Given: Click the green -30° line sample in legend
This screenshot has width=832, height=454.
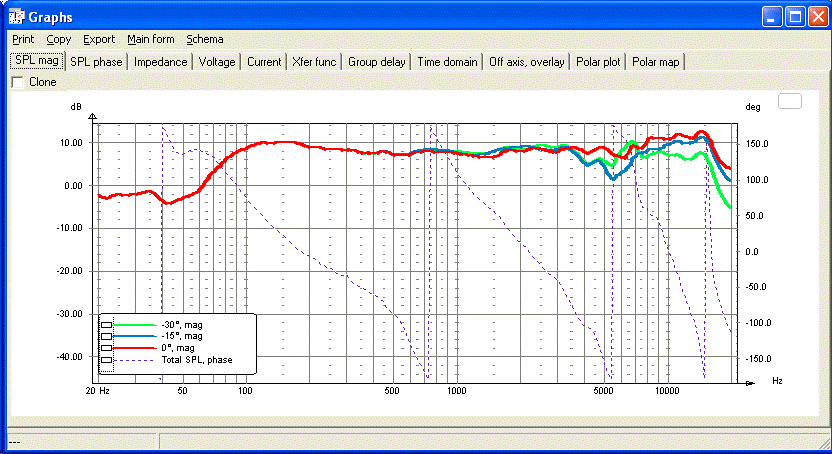Looking at the screenshot, I should click(135, 325).
